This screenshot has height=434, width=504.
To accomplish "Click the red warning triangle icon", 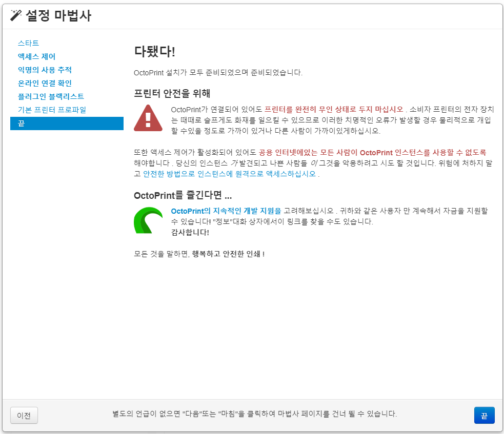I will click(148, 118).
